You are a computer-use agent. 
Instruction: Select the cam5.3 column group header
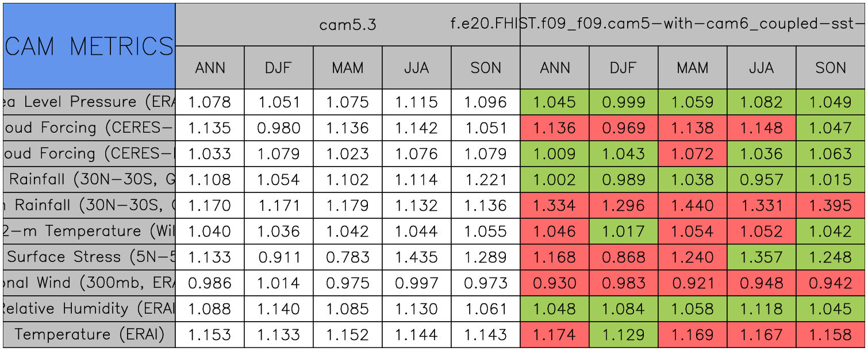347,25
